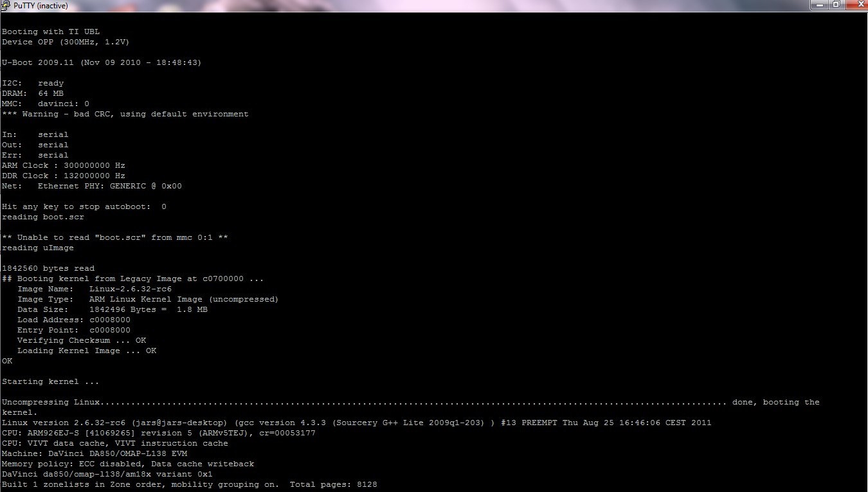The width and height of the screenshot is (868, 492).
Task: Click the 'Load Address: c0008000' line
Action: [74, 320]
